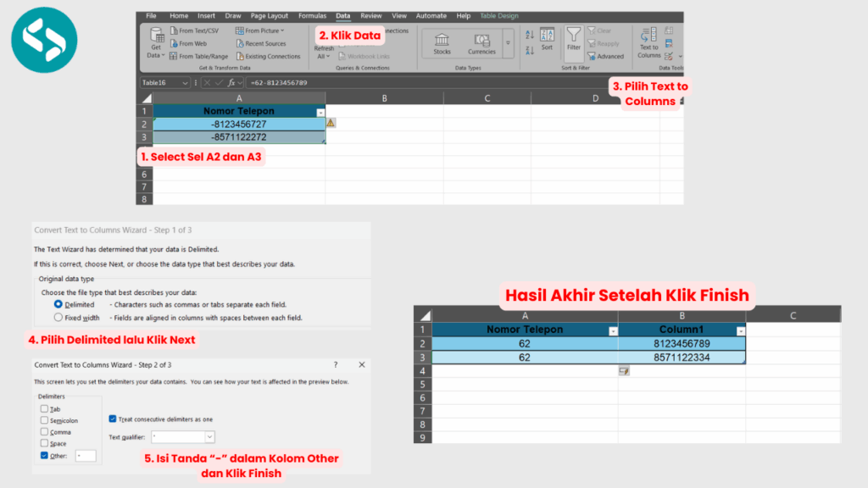Apply the Currencies data type
This screenshot has width=868, height=488.
point(481,41)
